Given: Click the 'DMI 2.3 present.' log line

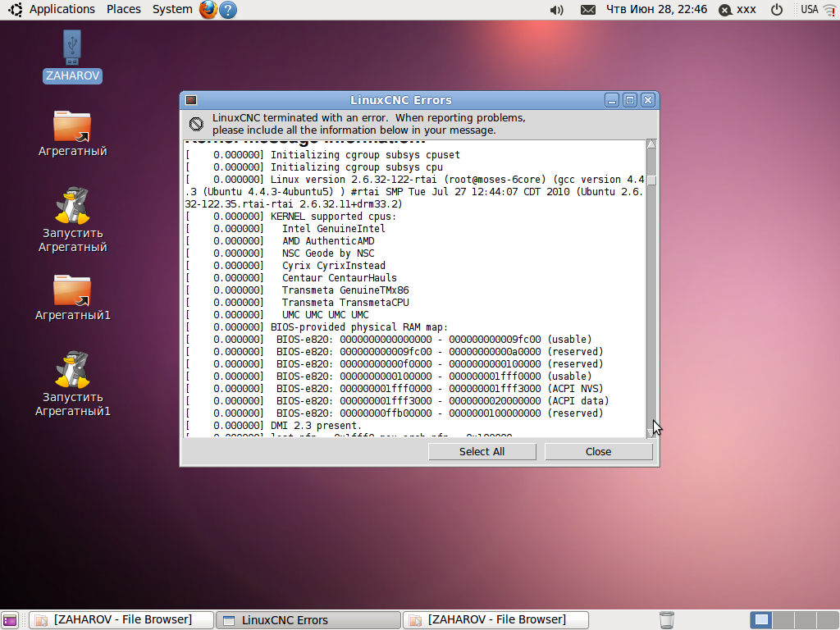Looking at the screenshot, I should tap(274, 426).
